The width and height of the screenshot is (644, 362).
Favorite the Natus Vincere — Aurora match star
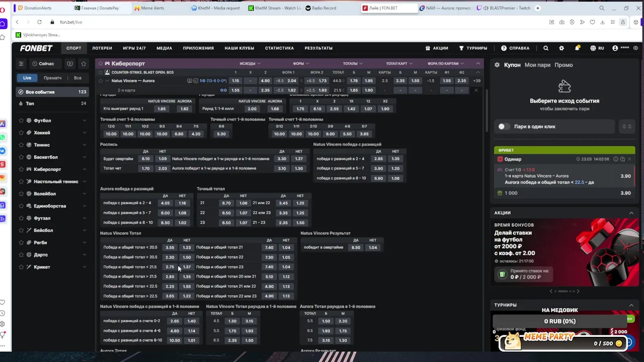pos(100,81)
